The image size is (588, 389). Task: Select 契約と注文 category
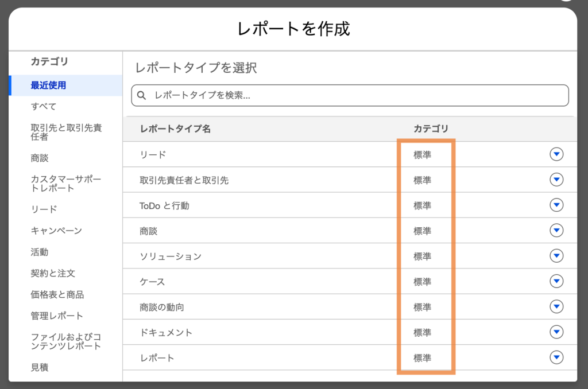(53, 273)
